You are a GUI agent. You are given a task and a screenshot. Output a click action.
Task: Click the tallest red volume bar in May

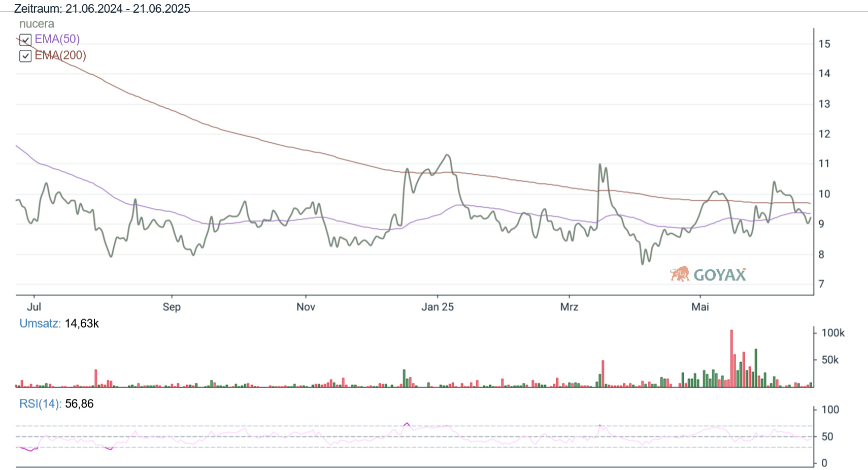pos(732,359)
